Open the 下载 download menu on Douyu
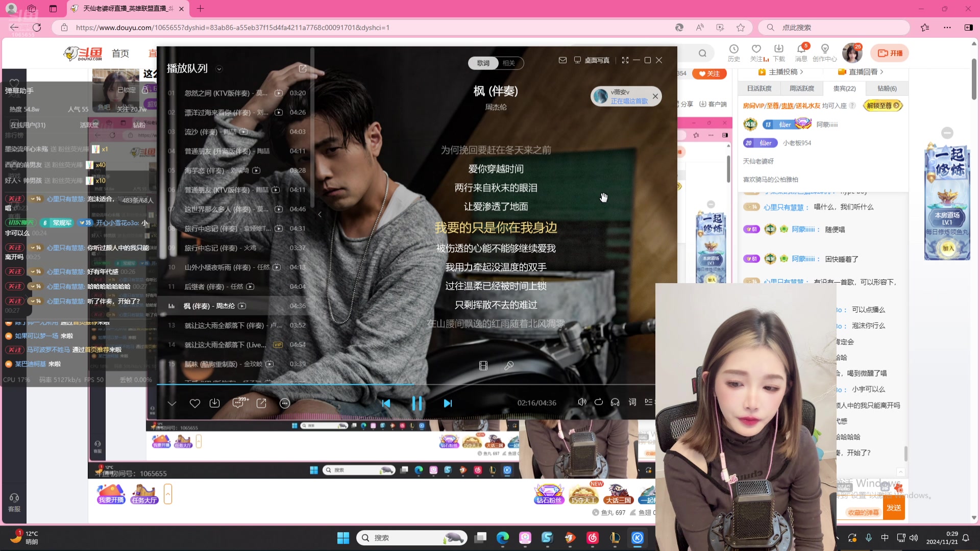Screen dimensions: 980x551 779,53
